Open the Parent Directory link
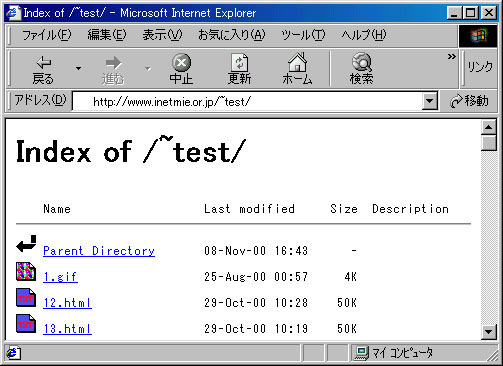Image resolution: width=503 pixels, height=366 pixels. tap(99, 251)
